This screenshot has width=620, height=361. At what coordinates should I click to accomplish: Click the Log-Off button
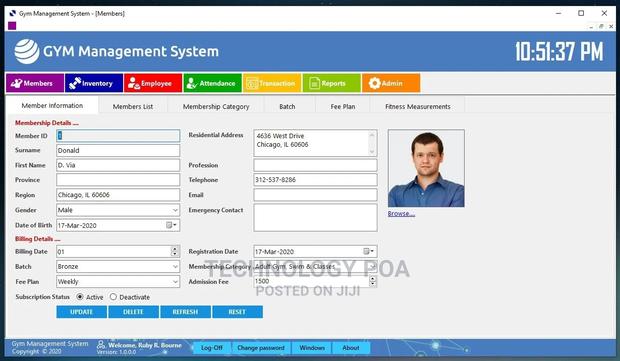coord(212,348)
